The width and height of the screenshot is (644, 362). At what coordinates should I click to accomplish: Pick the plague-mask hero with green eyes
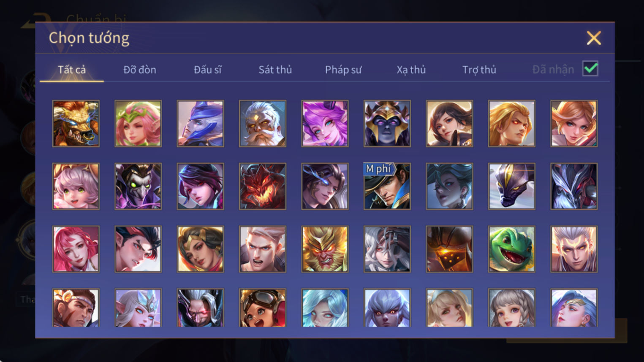click(x=138, y=186)
